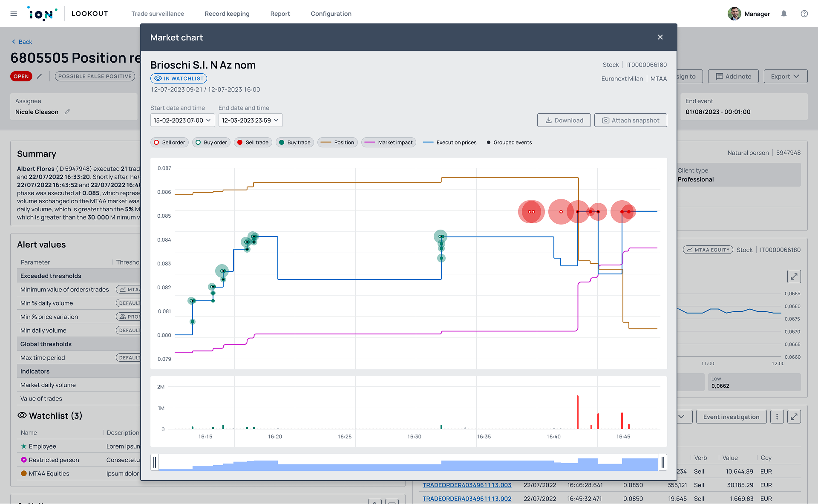Open the notifications bell
The width and height of the screenshot is (818, 504).
click(x=784, y=14)
